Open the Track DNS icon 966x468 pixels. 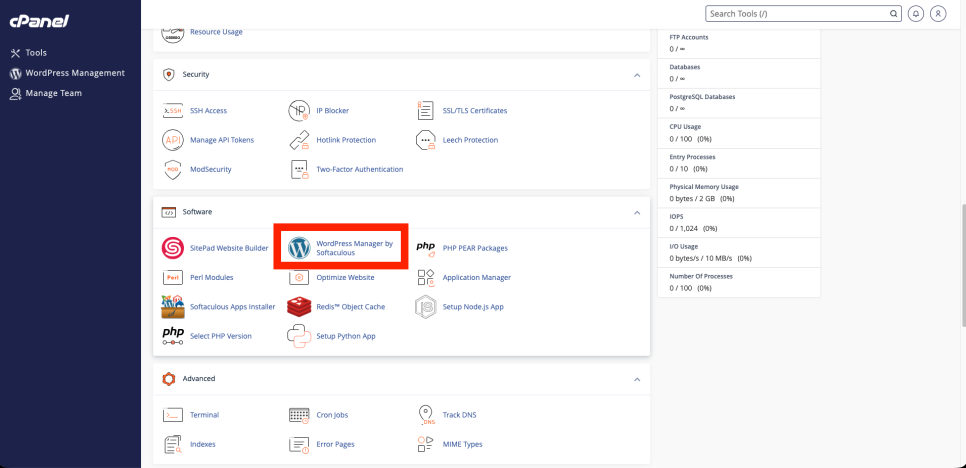pyautogui.click(x=426, y=415)
